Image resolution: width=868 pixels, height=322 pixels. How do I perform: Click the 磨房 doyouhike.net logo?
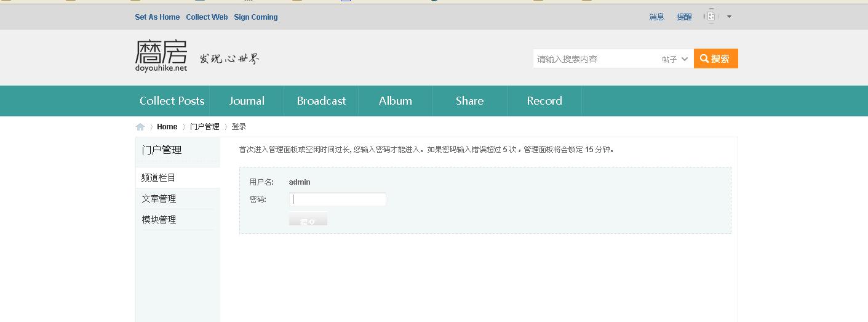tap(161, 56)
